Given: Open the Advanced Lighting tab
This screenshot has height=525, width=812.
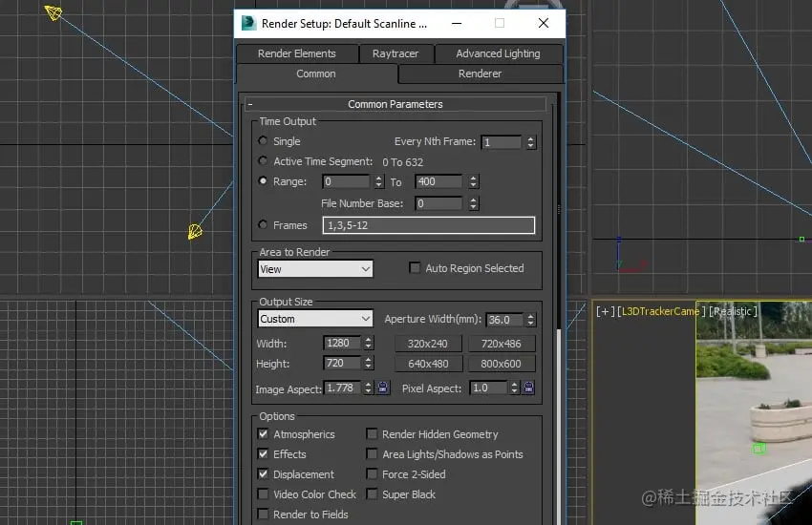Looking at the screenshot, I should coord(498,53).
